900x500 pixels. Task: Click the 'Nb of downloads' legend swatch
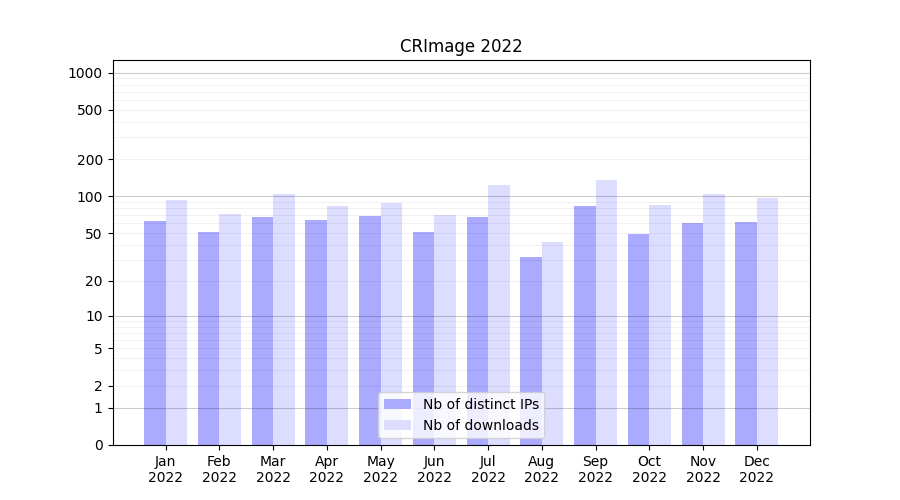point(397,425)
